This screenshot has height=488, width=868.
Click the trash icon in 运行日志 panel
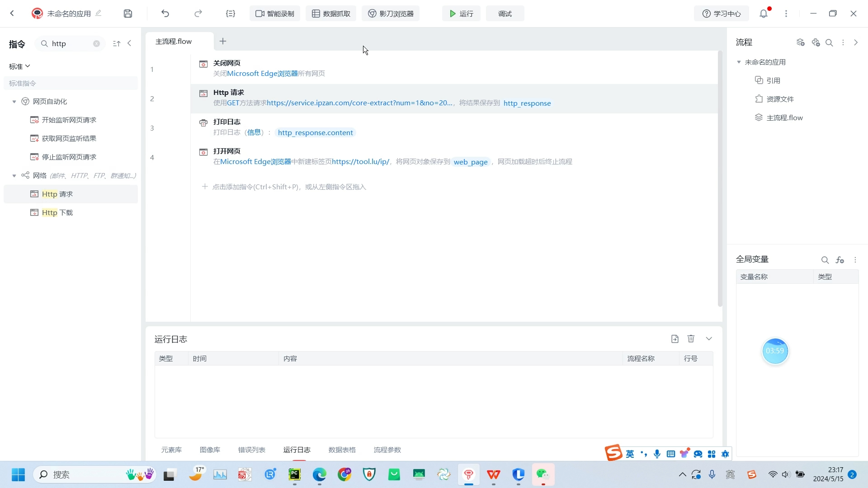tap(691, 339)
